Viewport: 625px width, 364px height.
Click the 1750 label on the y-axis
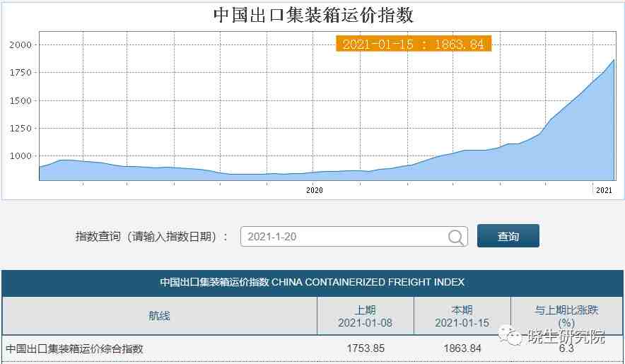pyautogui.click(x=21, y=73)
